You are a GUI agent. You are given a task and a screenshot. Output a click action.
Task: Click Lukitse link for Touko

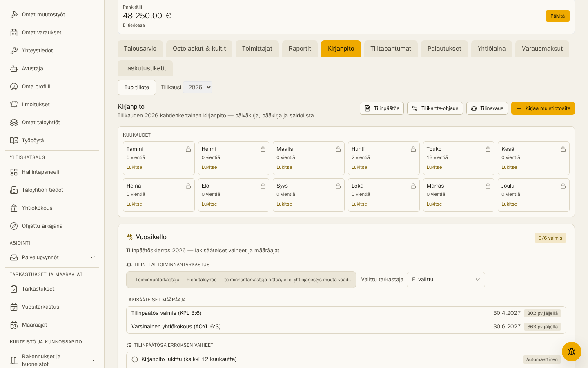coord(434,167)
